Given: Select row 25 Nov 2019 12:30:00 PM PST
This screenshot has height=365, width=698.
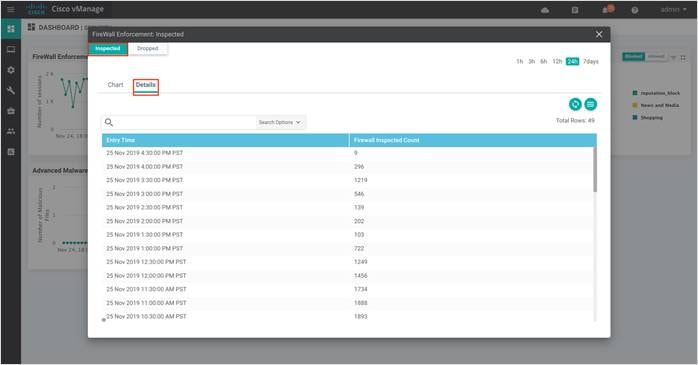Looking at the screenshot, I should [348, 262].
